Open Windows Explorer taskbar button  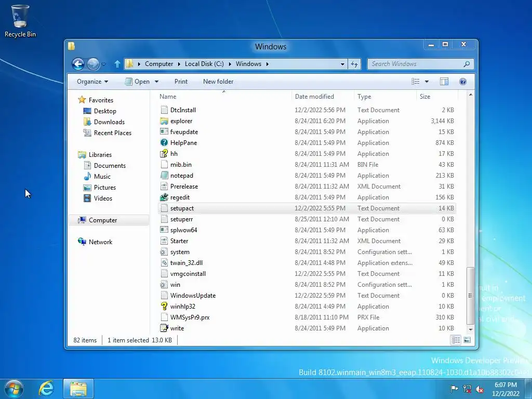click(x=78, y=389)
